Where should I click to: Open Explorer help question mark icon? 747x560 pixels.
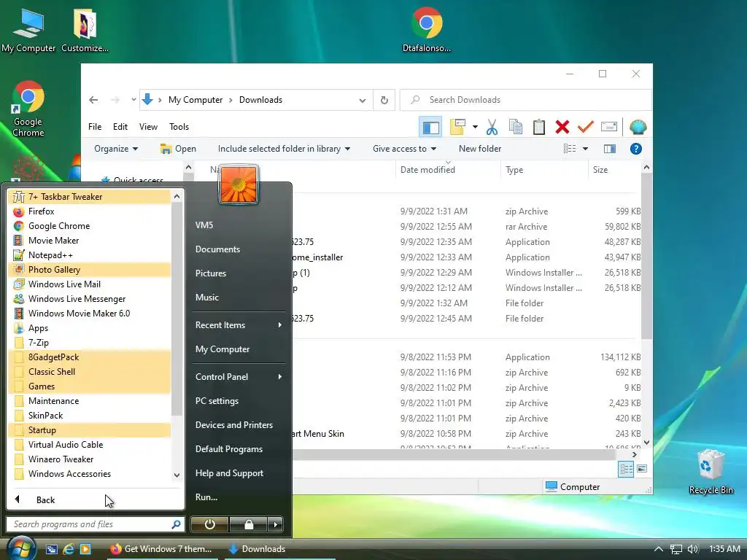[635, 149]
